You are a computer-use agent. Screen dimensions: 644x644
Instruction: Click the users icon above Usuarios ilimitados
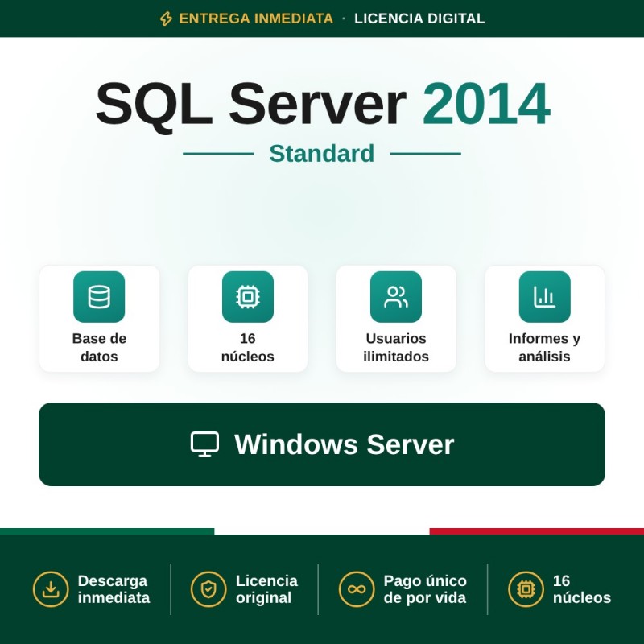396,297
